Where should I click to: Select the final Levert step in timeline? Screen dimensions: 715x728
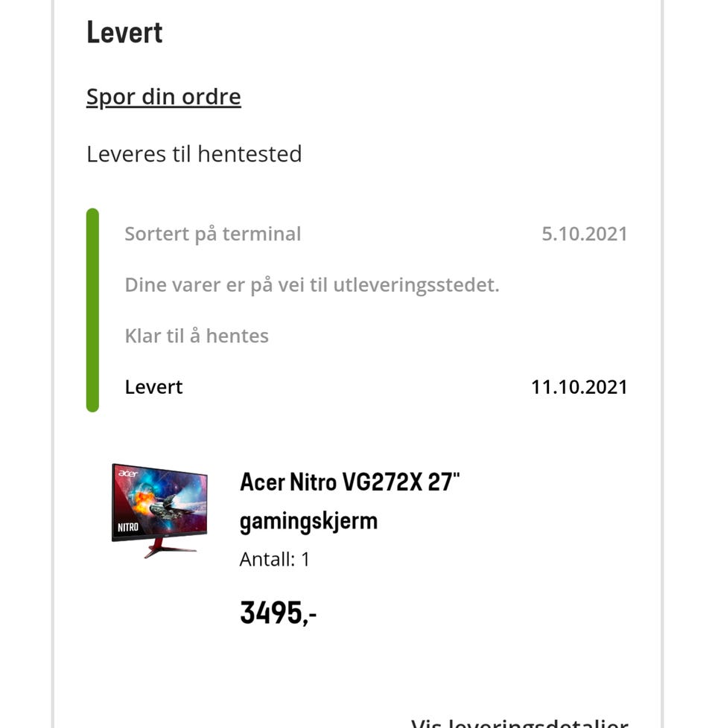[153, 387]
